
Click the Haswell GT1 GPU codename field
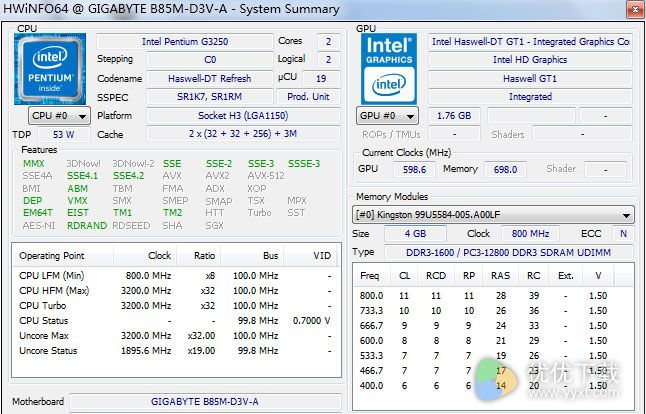[530, 78]
